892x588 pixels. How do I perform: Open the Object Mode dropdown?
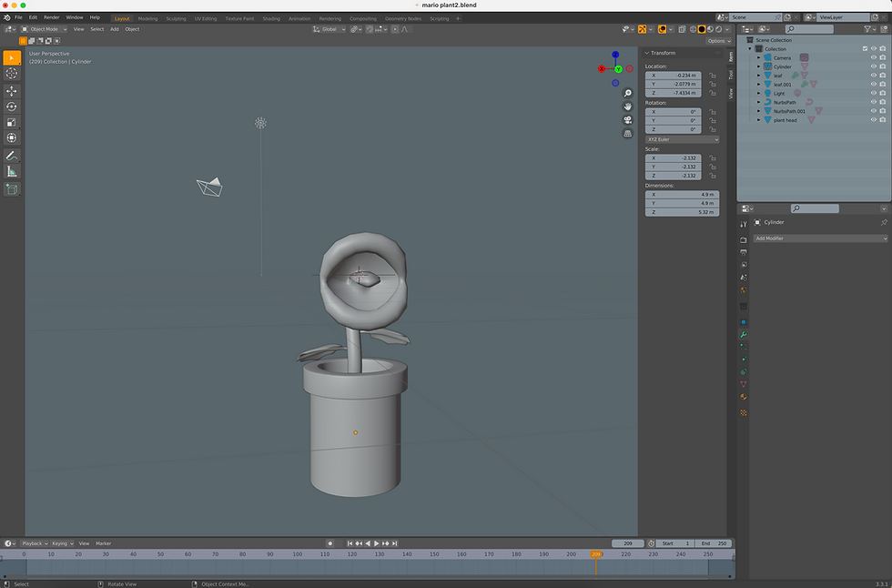45,29
